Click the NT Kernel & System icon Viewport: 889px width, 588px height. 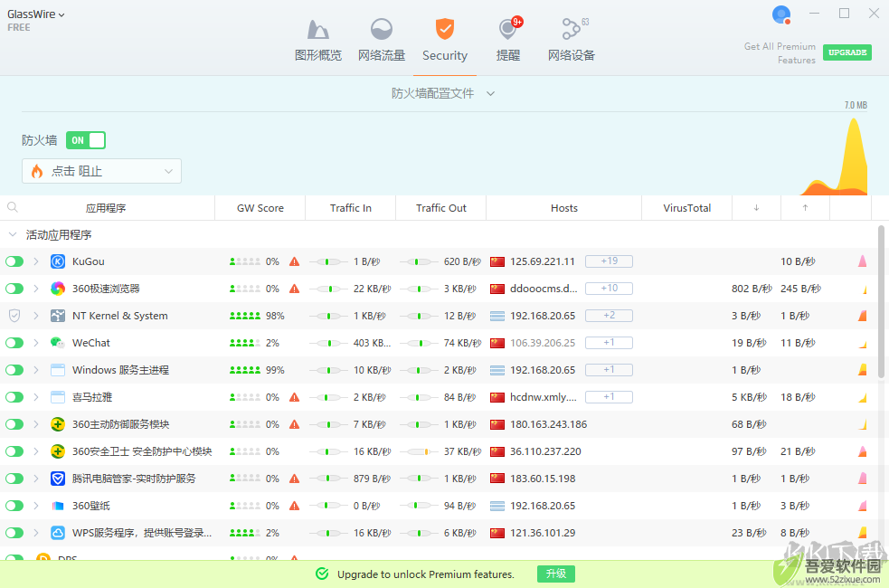58,316
